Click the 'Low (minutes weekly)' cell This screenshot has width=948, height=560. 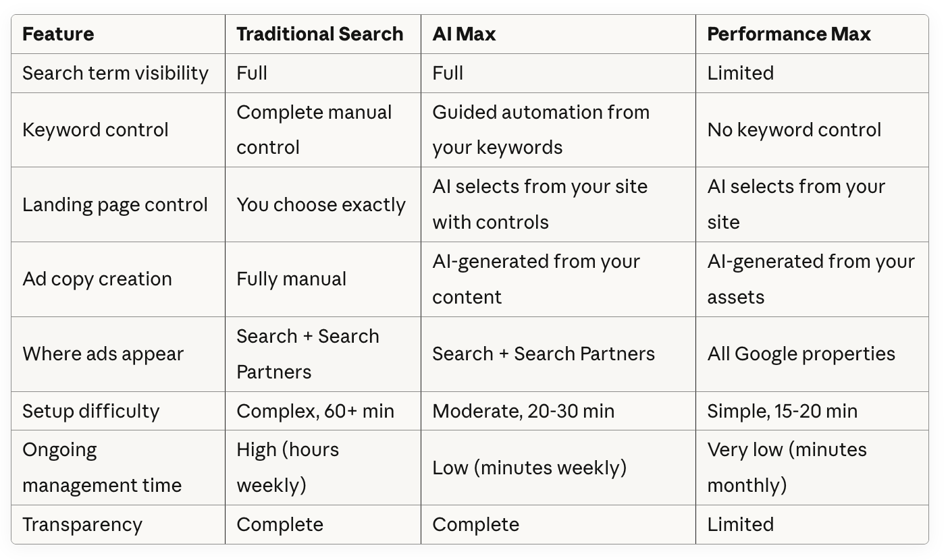pyautogui.click(x=529, y=468)
